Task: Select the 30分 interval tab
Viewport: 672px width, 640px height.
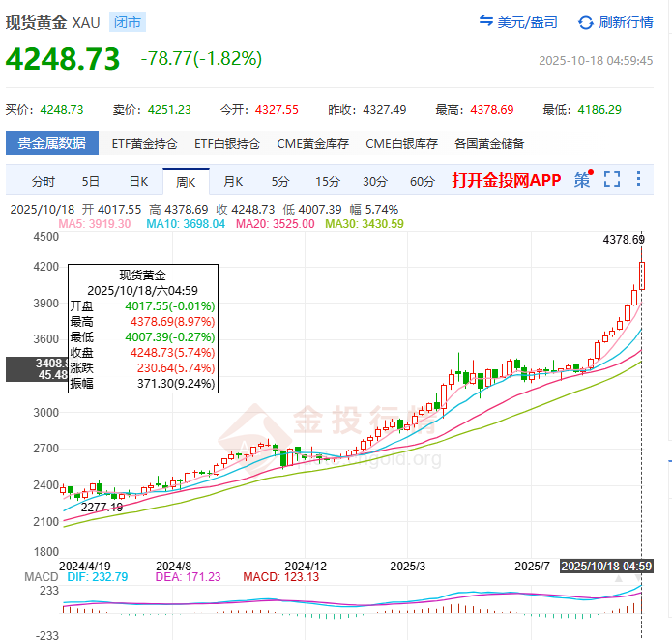Action: (375, 181)
